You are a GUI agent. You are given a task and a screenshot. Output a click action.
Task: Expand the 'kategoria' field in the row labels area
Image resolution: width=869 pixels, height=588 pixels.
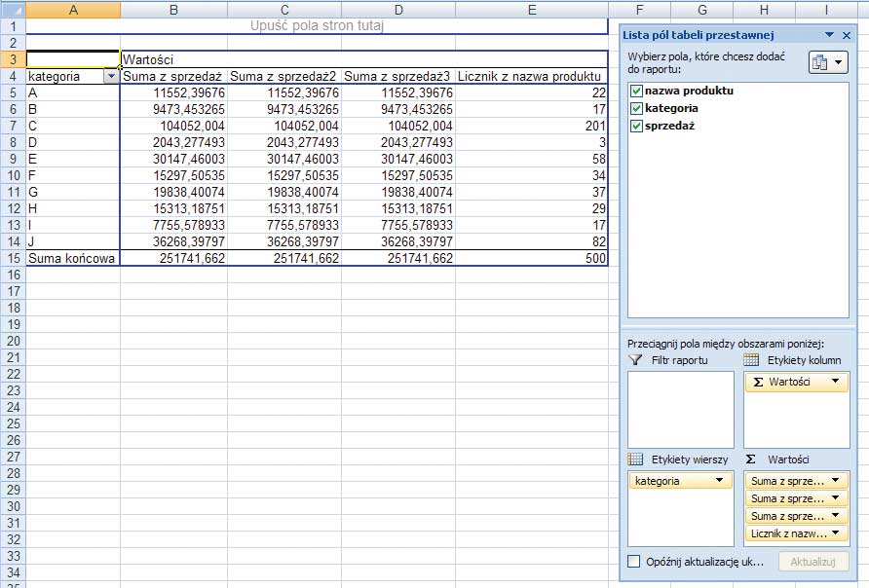tap(720, 481)
